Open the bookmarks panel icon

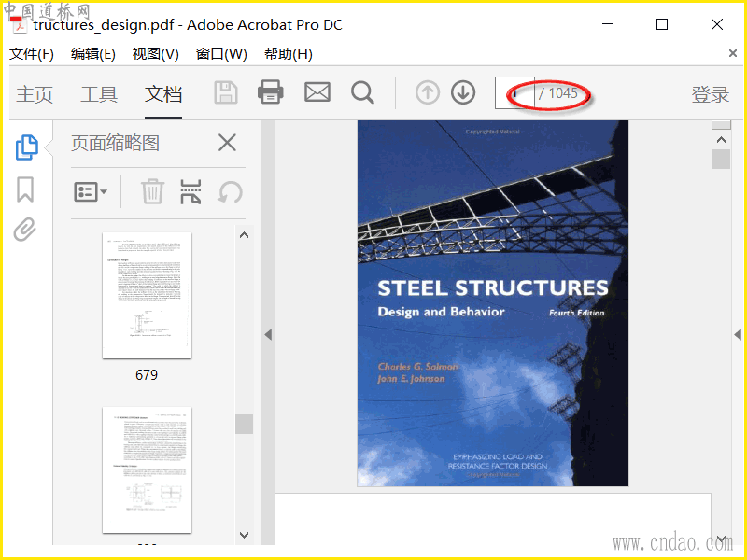pyautogui.click(x=25, y=189)
